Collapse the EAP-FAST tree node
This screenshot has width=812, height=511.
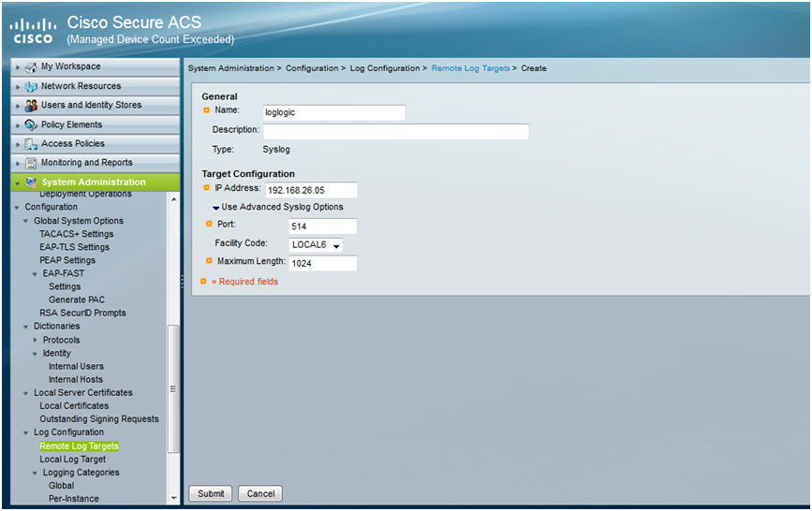(x=35, y=274)
